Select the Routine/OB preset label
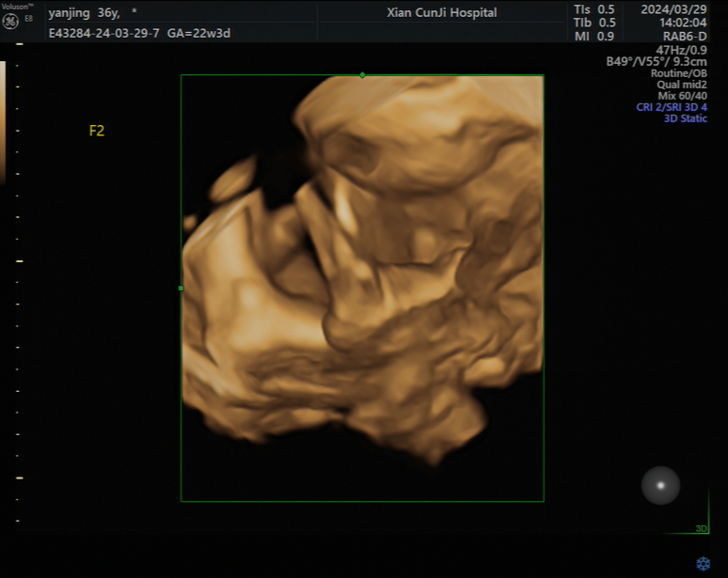The image size is (728, 578). (679, 72)
